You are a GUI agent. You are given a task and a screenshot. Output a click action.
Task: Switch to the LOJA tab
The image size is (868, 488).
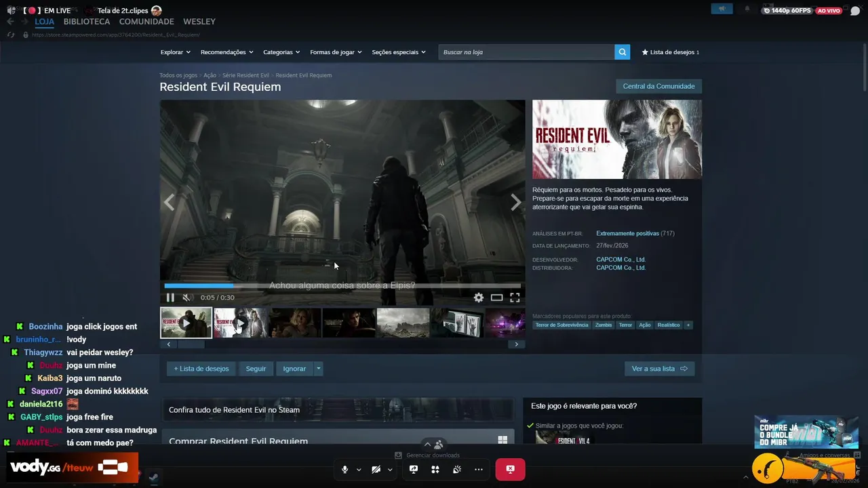pos(44,22)
